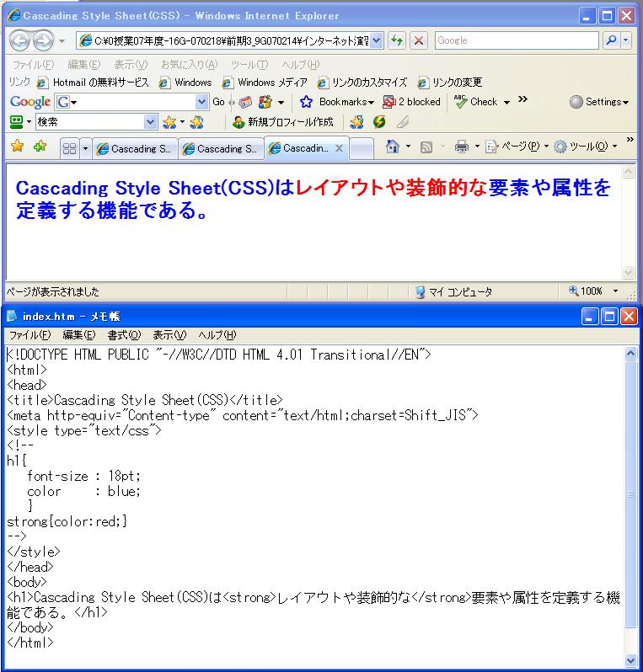Go to Home page icon
Viewport: 643px width, 672px height.
point(392,147)
